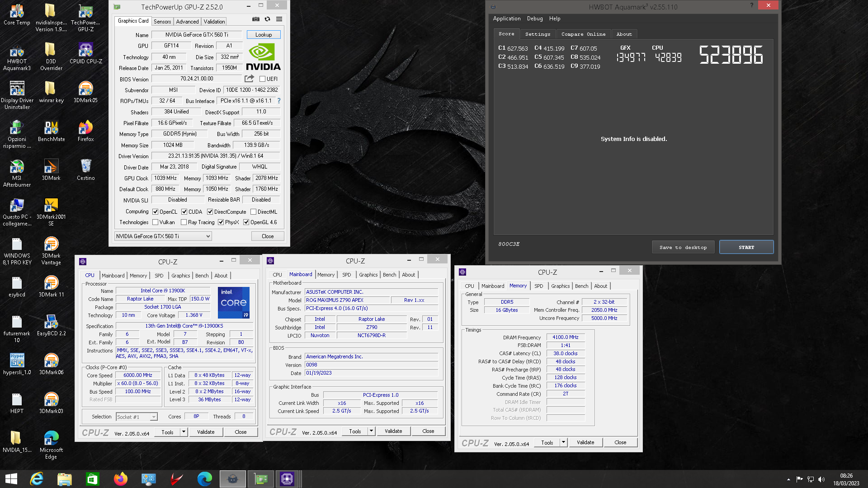
Task: Click START button in Aquamark
Action: point(746,247)
